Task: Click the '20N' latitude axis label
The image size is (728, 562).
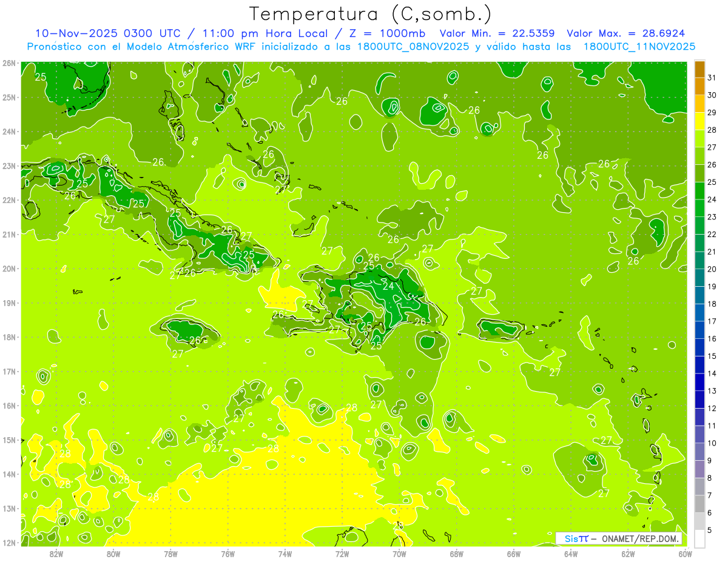Action: (8, 269)
